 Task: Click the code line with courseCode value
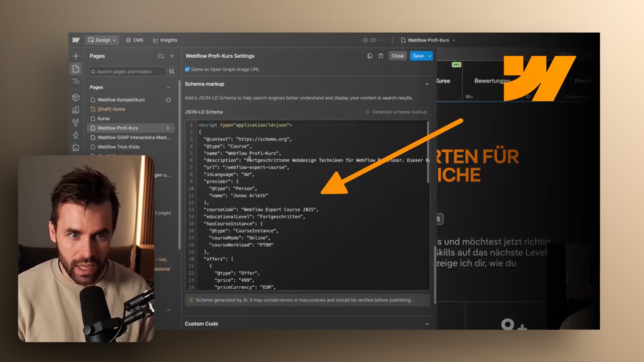261,210
